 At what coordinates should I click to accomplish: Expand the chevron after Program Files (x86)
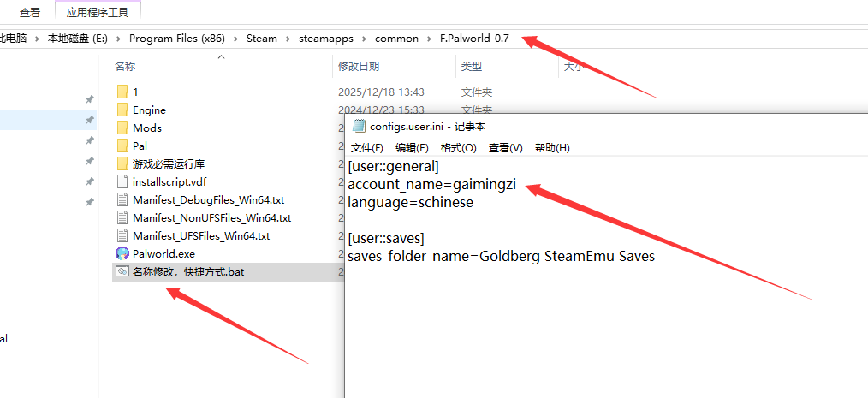pyautogui.click(x=235, y=39)
